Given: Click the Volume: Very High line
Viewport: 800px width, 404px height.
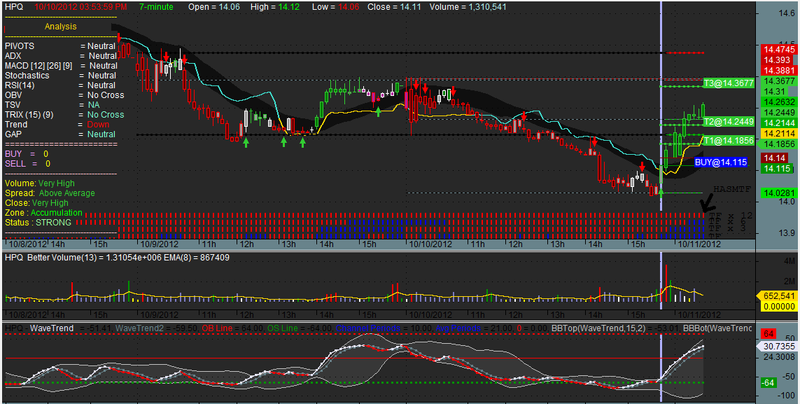Looking at the screenshot, I should pos(39,183).
